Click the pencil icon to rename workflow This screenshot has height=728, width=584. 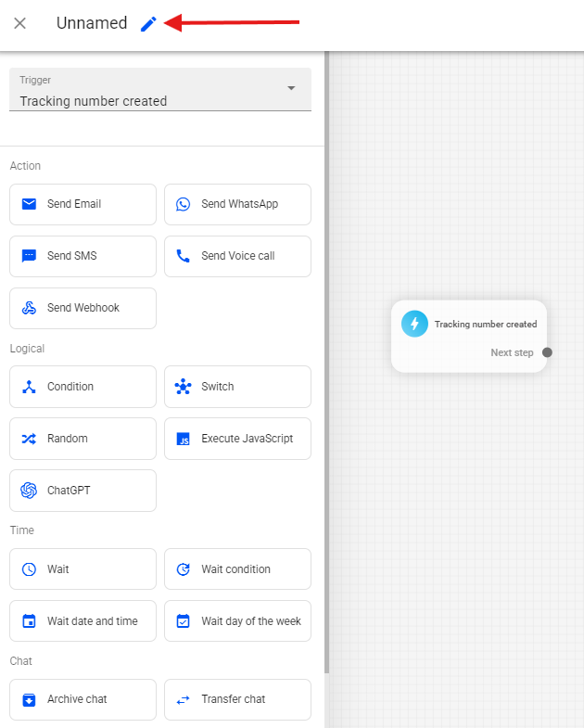[148, 24]
